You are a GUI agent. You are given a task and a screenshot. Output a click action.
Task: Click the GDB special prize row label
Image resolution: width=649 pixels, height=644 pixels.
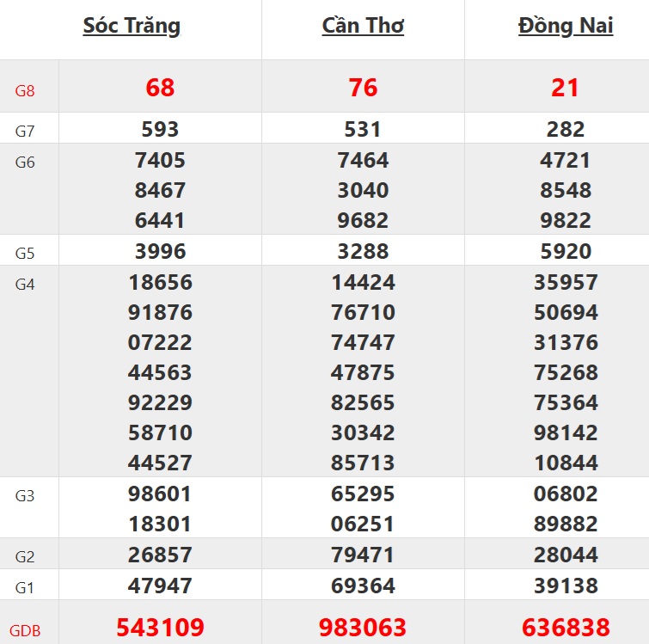26,630
